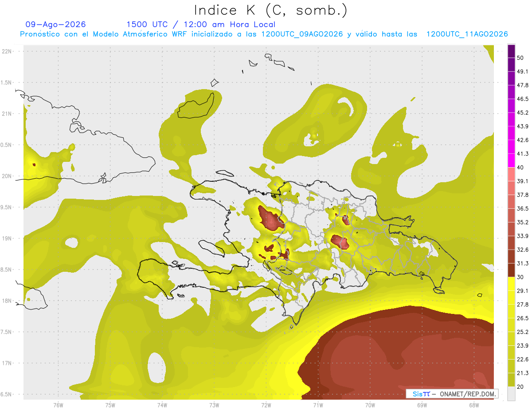Click the "1500 UTC / 12:00 am Hora Local" text

[x=201, y=24]
